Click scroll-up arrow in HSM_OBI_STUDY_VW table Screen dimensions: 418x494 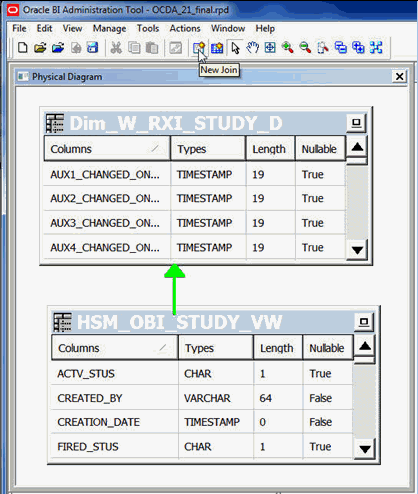point(365,346)
